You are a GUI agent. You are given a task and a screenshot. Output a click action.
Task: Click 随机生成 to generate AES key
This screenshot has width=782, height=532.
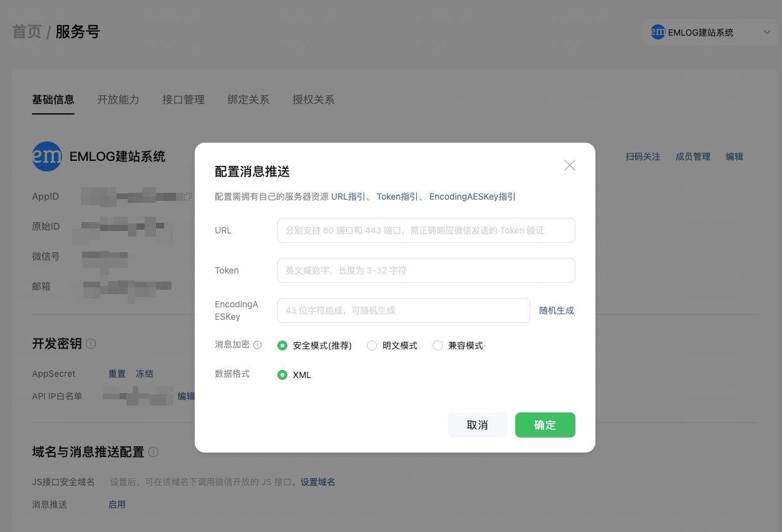(x=557, y=310)
